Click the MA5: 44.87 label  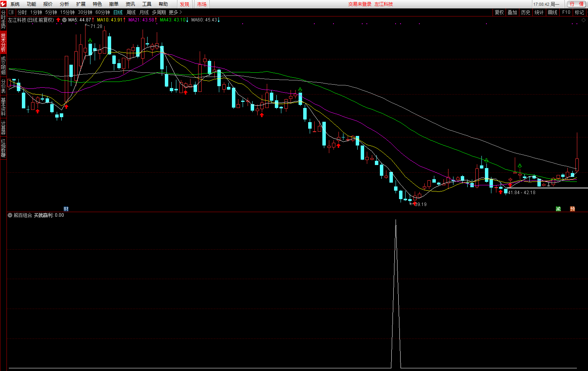[x=80, y=20]
